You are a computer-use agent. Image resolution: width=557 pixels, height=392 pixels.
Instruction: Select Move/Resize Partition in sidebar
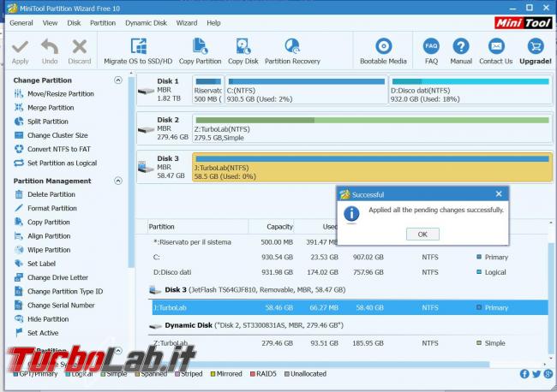click(x=54, y=93)
